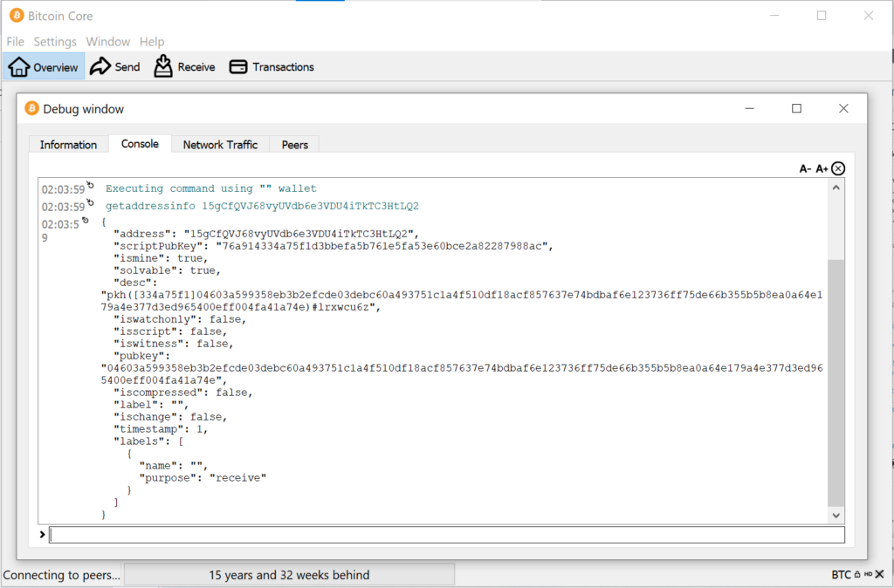Click the BTC unit selector in status bar

(841, 575)
